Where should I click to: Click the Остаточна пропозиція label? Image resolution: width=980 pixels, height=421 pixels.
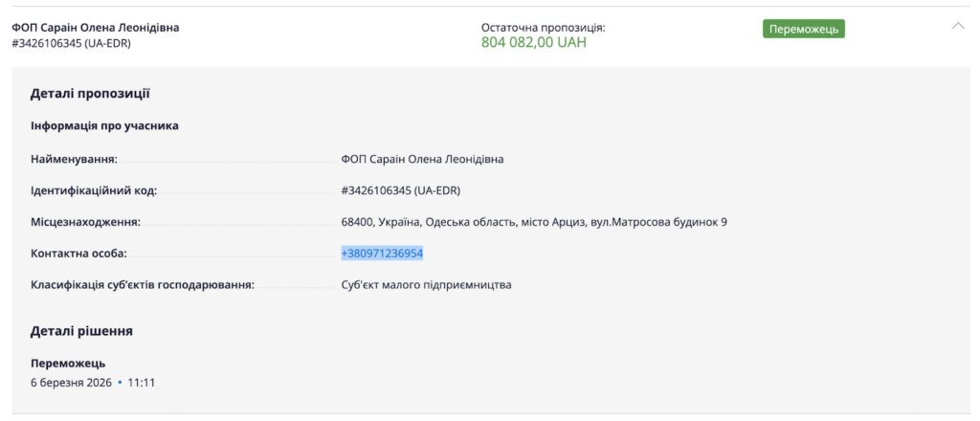(x=543, y=28)
